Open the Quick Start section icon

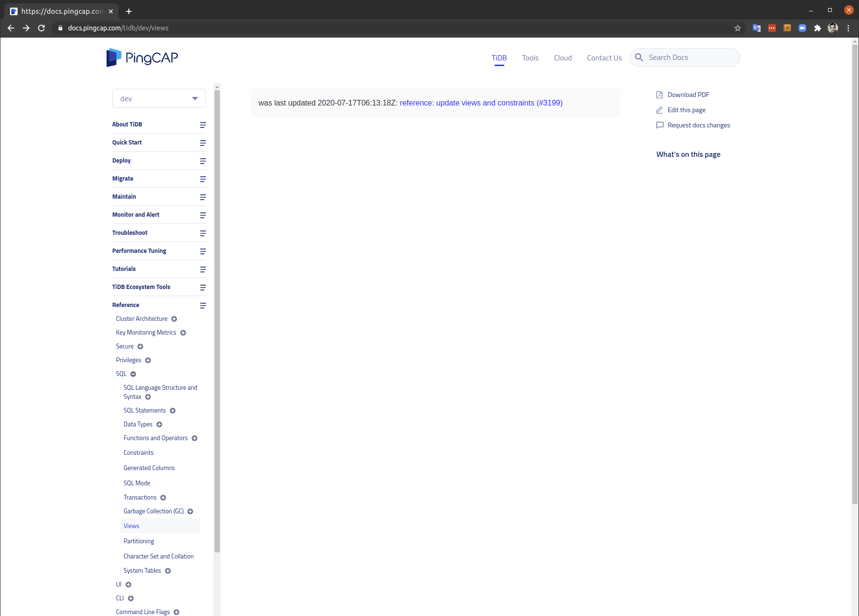(x=203, y=143)
